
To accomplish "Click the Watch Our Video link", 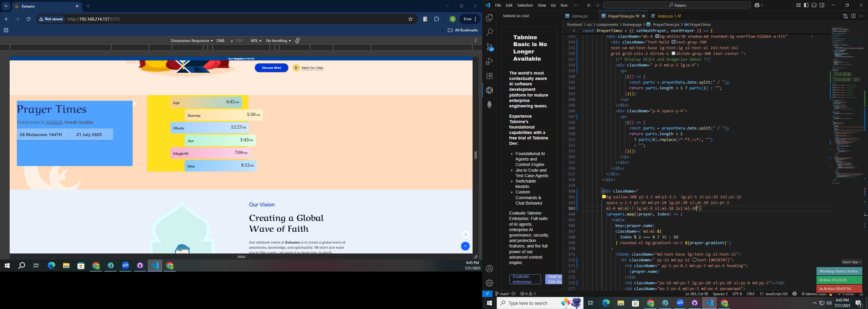I will point(312,68).
